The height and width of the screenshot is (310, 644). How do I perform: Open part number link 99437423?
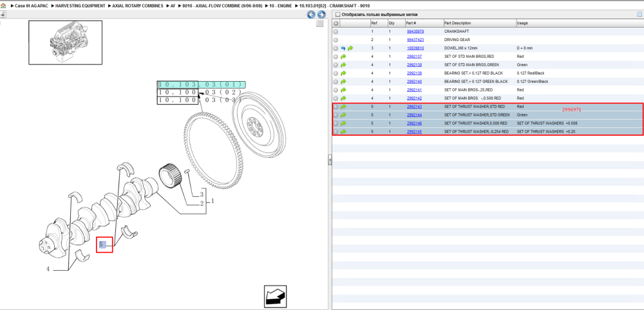click(415, 40)
